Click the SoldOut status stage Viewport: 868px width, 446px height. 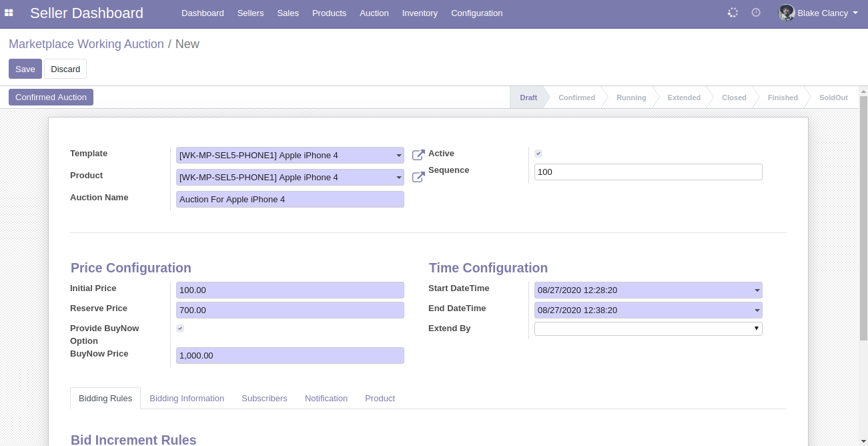pos(833,97)
